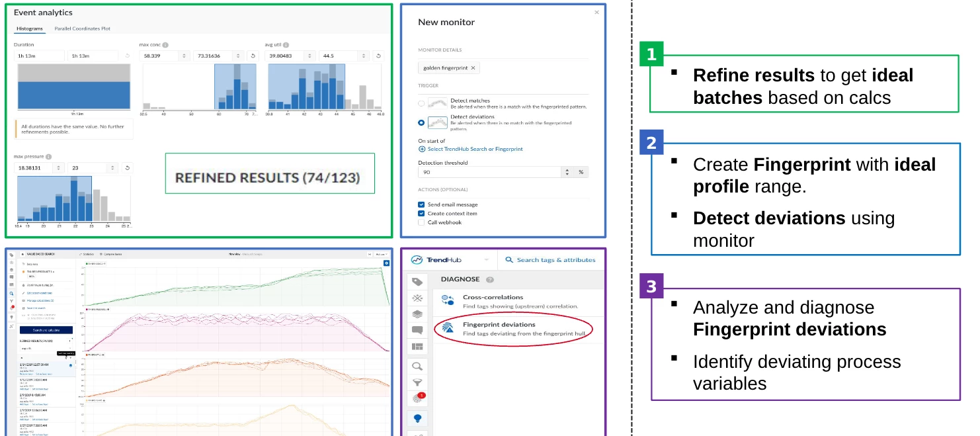Click the stepper on max conc maximum 73.31636
The width and height of the screenshot is (980, 436).
coord(239,56)
